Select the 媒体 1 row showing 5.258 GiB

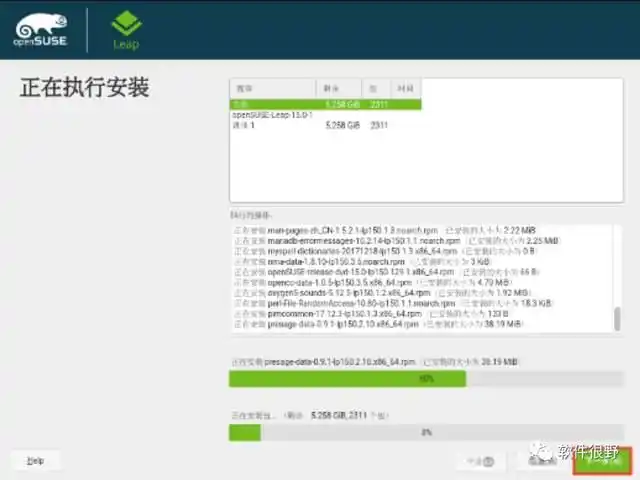pyautogui.click(x=326, y=125)
